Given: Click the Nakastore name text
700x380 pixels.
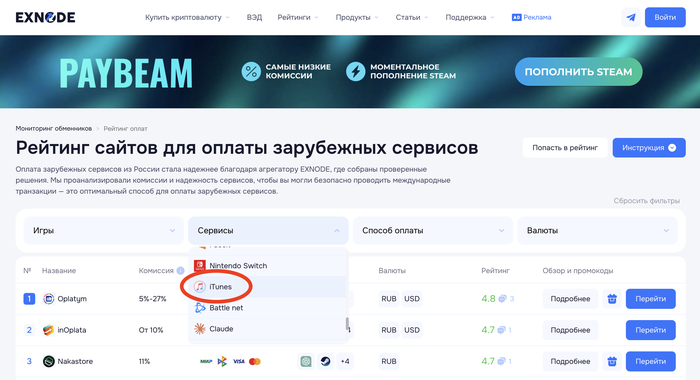Looking at the screenshot, I should 75,361.
